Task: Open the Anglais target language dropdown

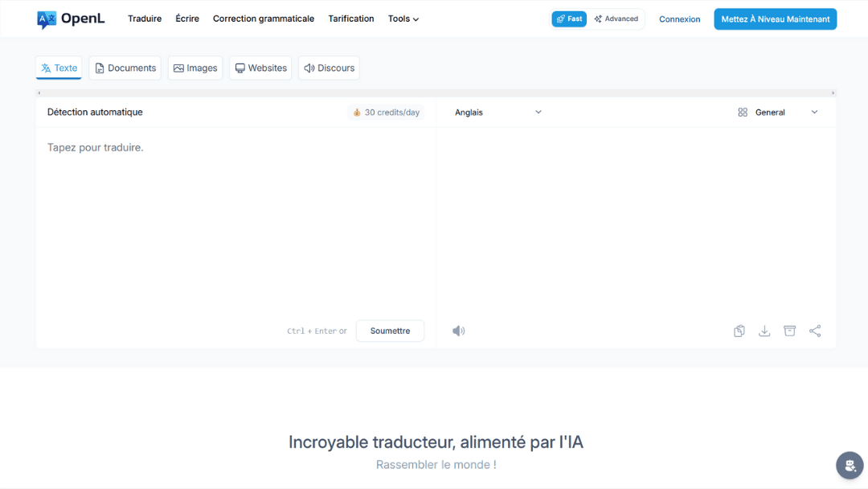Action: pyautogui.click(x=498, y=113)
